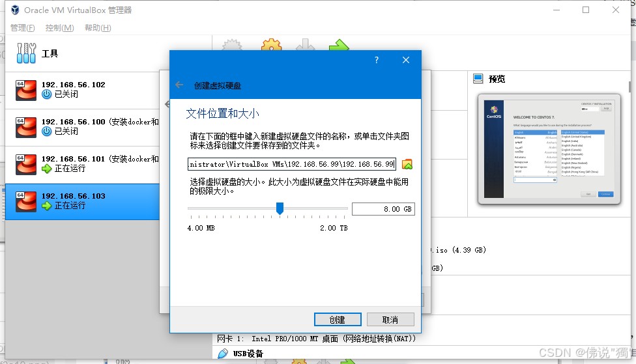Click the running arrow icon of 192.168.56.101

(x=47, y=169)
